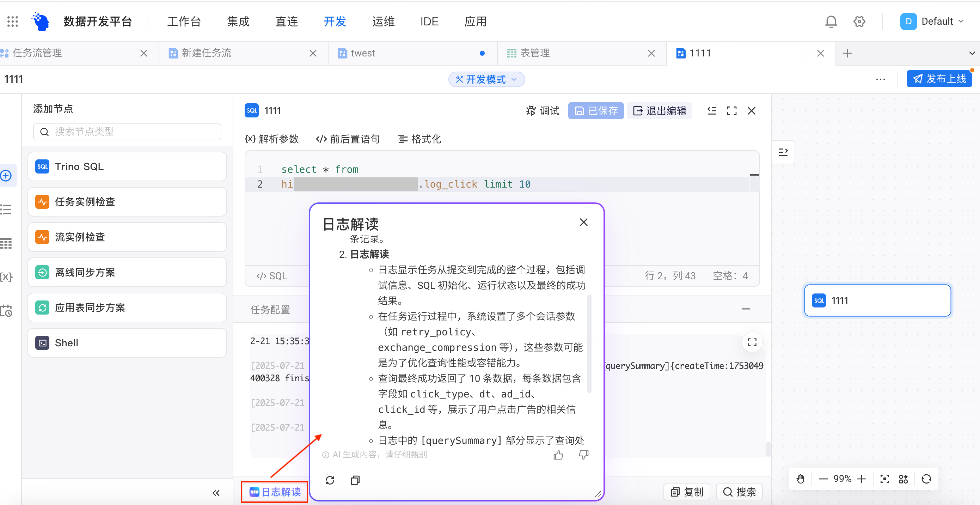The width and height of the screenshot is (980, 505).
Task: Focus the 搜索节点类型 search field
Action: tap(127, 132)
